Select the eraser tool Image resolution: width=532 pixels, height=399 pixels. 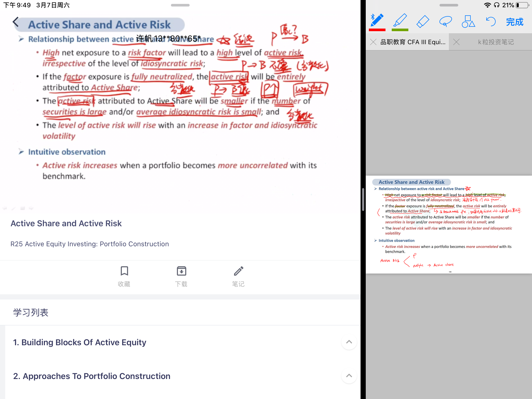[x=423, y=21]
